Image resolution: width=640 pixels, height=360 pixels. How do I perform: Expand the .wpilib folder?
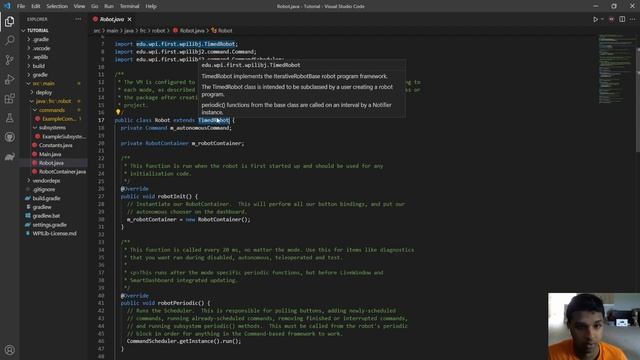[x=53, y=57]
